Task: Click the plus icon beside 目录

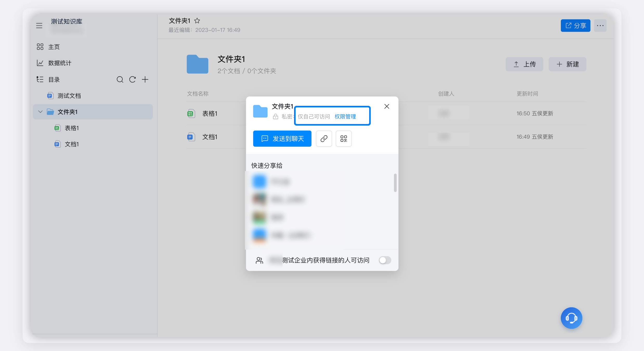Action: click(x=145, y=80)
